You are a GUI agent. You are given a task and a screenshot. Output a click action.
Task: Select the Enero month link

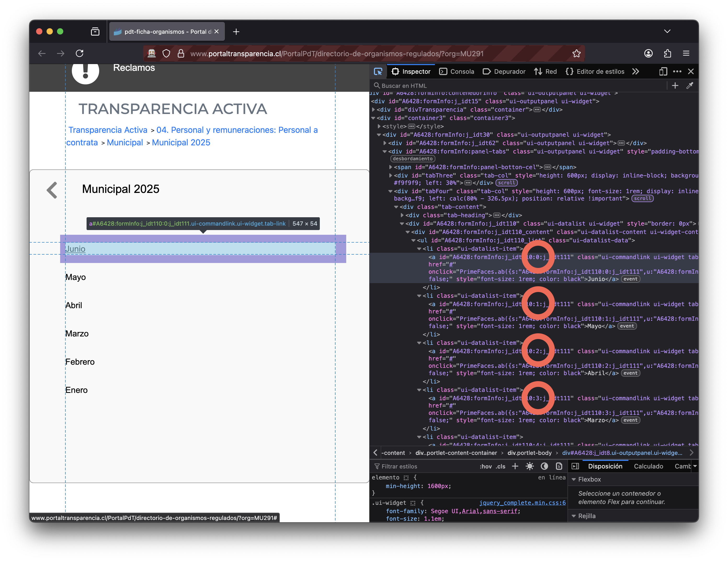click(x=76, y=390)
